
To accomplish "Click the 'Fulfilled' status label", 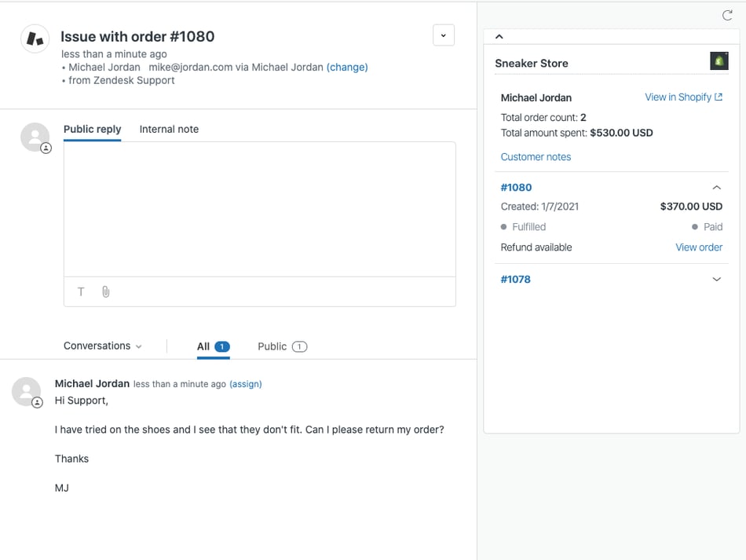I will pyautogui.click(x=528, y=227).
